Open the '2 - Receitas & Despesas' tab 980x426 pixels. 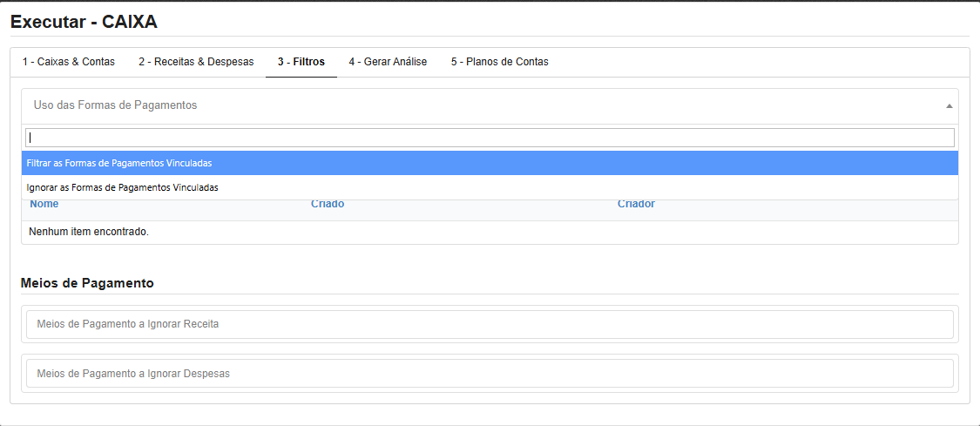pos(196,62)
